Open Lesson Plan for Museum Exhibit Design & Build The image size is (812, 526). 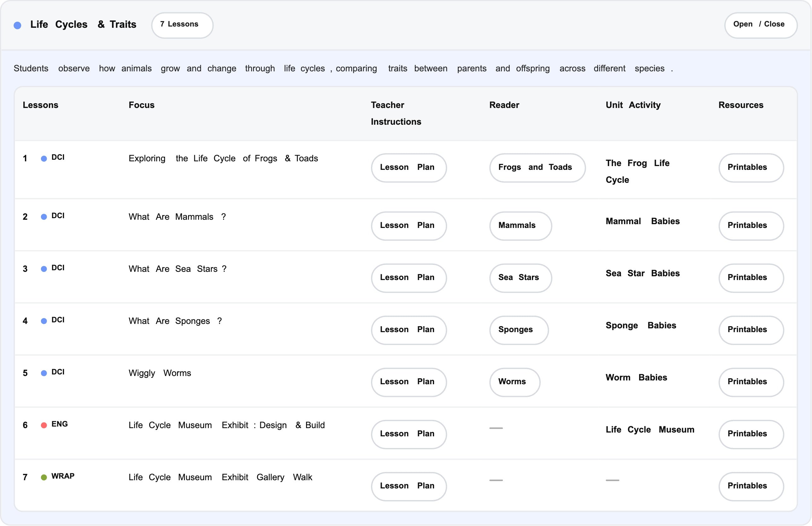(x=409, y=434)
